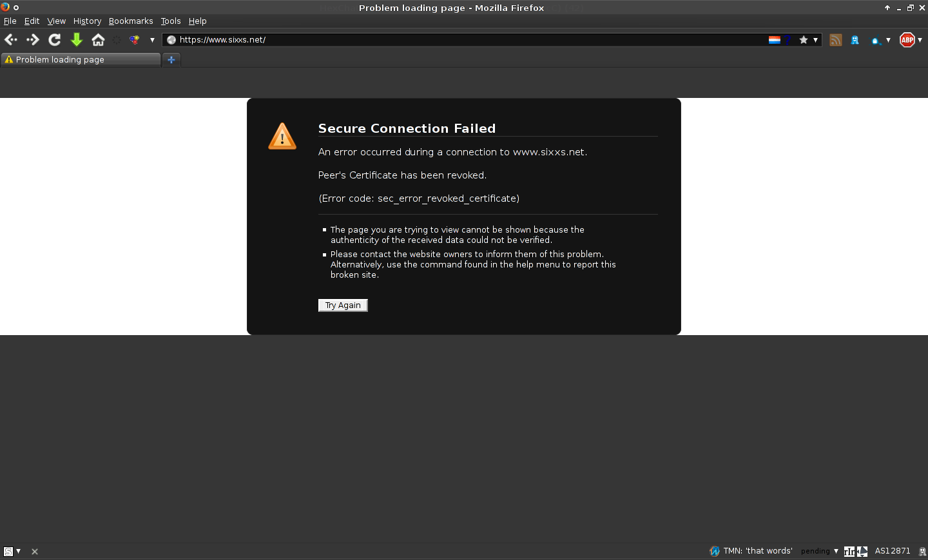Screen dimensions: 928x560
Task: Click the title bar up-arrow window button
Action: click(x=887, y=8)
